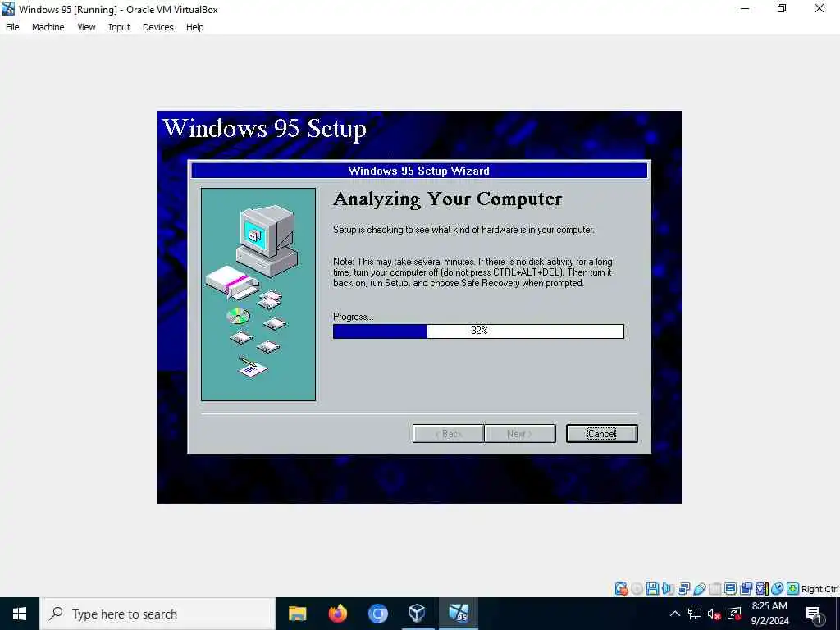840x630 pixels.
Task: Click the 32% setup progress bar
Action: (478, 331)
